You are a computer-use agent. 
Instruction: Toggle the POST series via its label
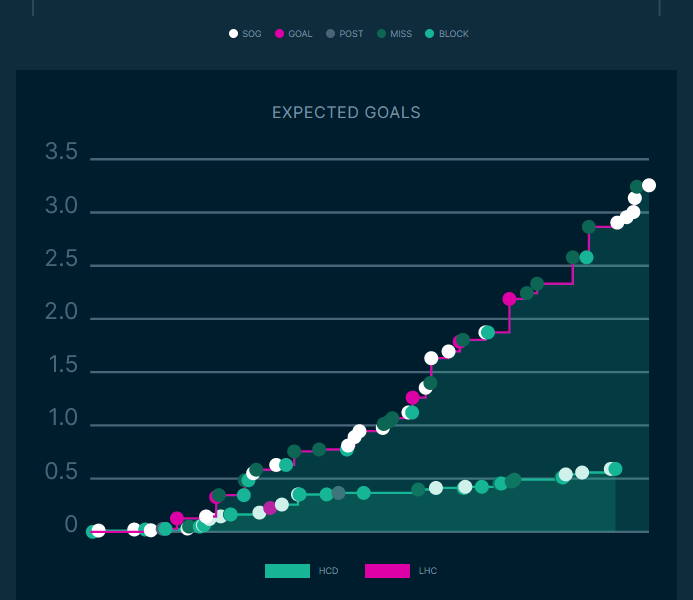pyautogui.click(x=351, y=34)
